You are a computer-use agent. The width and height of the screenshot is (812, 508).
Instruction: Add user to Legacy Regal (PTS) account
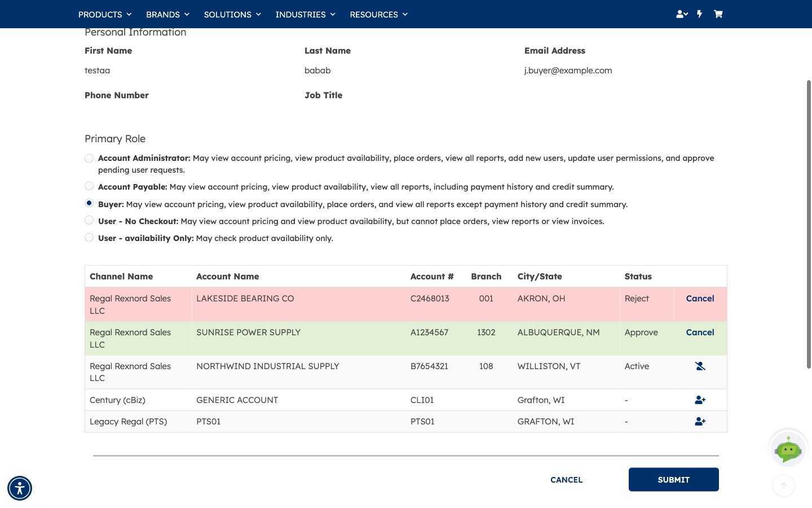click(x=700, y=422)
